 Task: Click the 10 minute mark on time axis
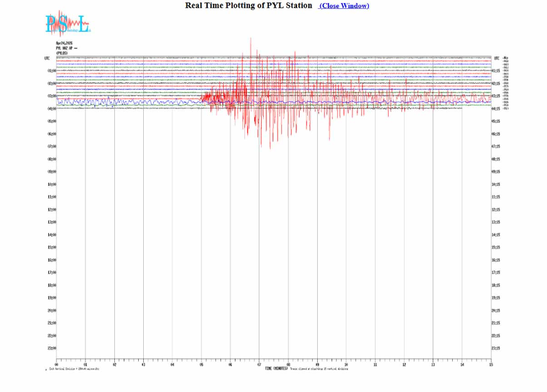(346, 364)
